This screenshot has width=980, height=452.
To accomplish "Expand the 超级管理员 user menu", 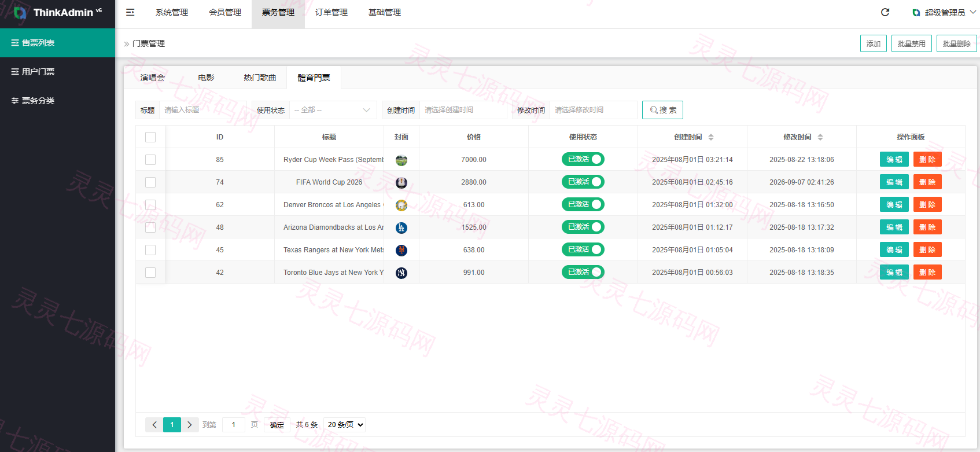I will coord(944,12).
